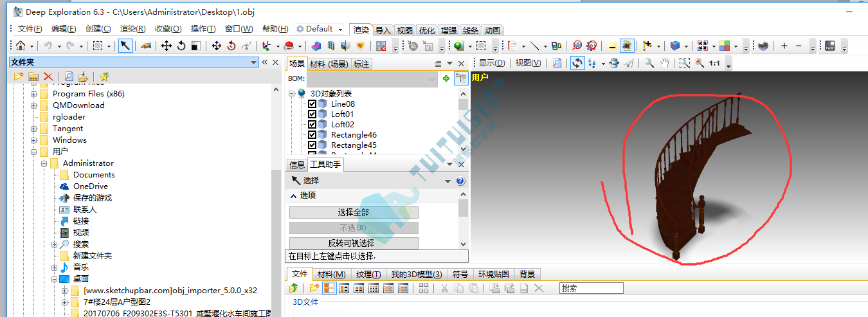The width and height of the screenshot is (868, 317).
Task: Switch to the 材料 (场景) tab
Action: click(329, 64)
